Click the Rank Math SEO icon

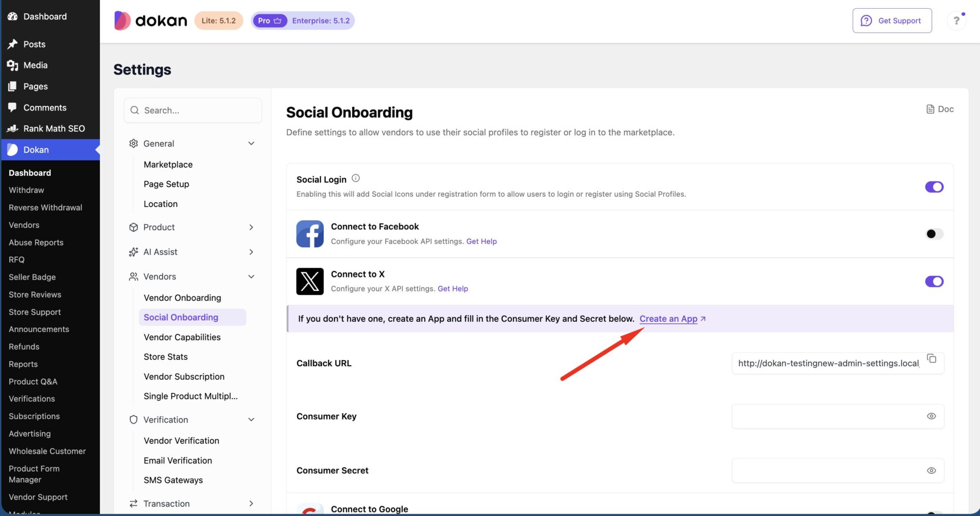click(x=13, y=129)
